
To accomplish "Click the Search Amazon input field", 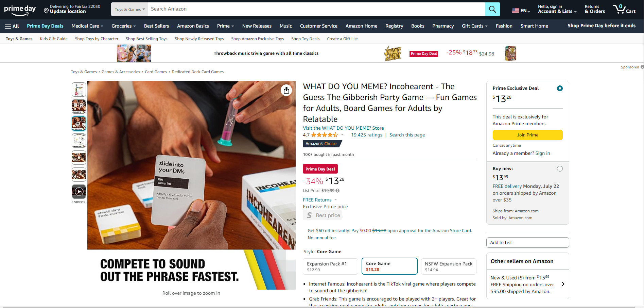I will (x=316, y=9).
